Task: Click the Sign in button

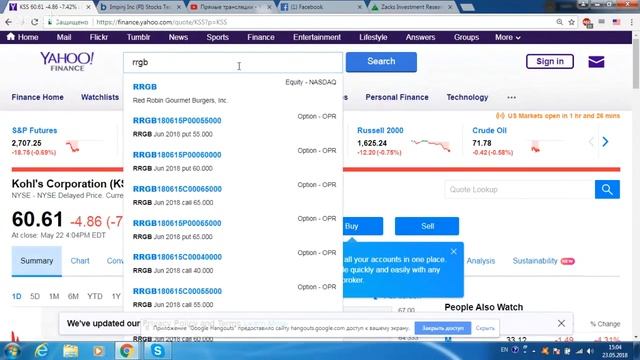Action: (550, 61)
